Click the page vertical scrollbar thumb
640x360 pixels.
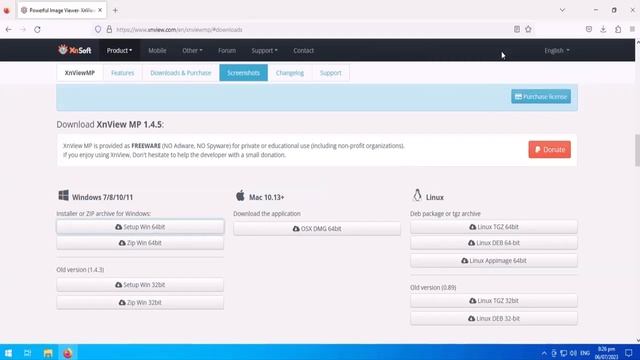click(x=638, y=150)
